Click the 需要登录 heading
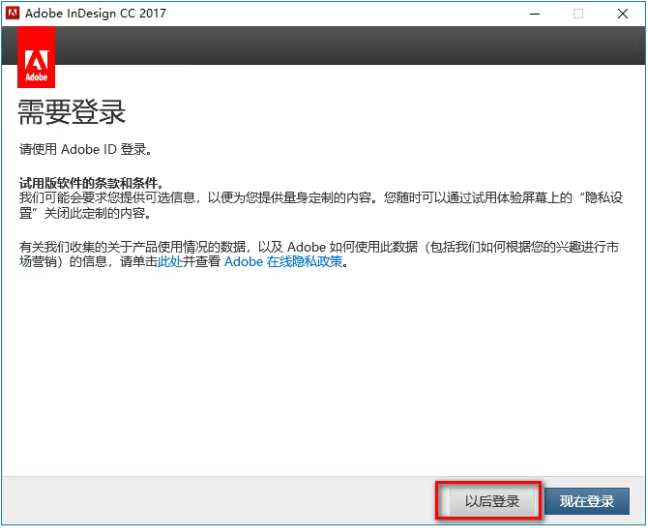This screenshot has height=528, width=648. pos(73,111)
